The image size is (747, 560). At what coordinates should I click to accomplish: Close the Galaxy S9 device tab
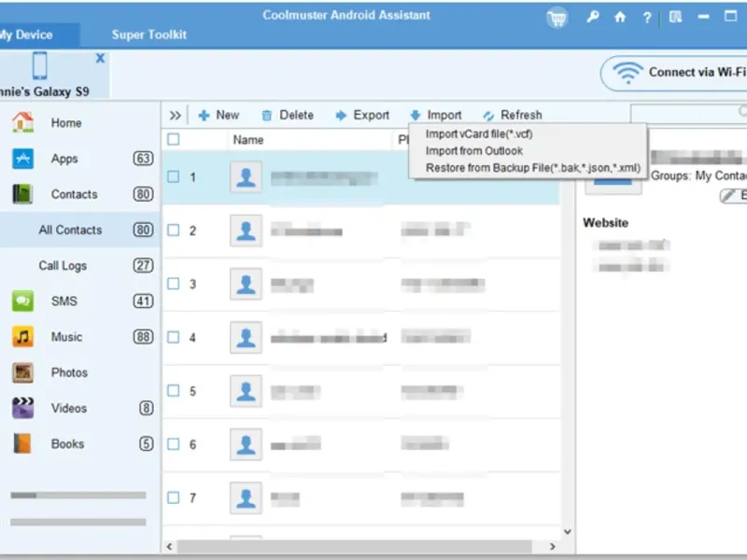(x=100, y=58)
